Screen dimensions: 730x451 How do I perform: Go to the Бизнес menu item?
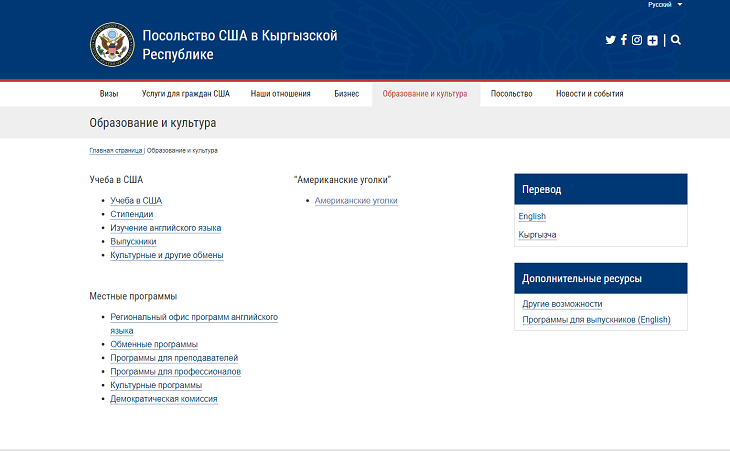(x=346, y=94)
